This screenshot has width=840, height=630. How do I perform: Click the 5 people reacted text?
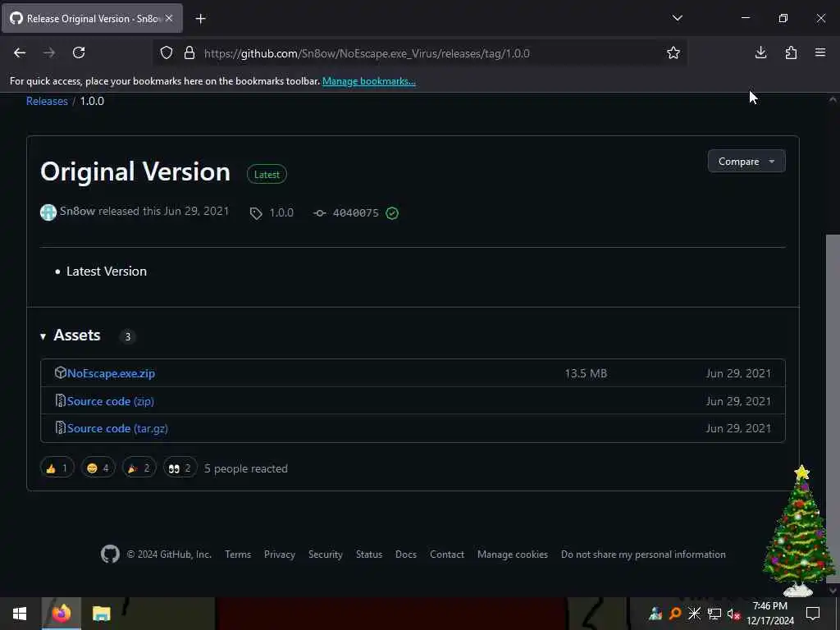246,468
